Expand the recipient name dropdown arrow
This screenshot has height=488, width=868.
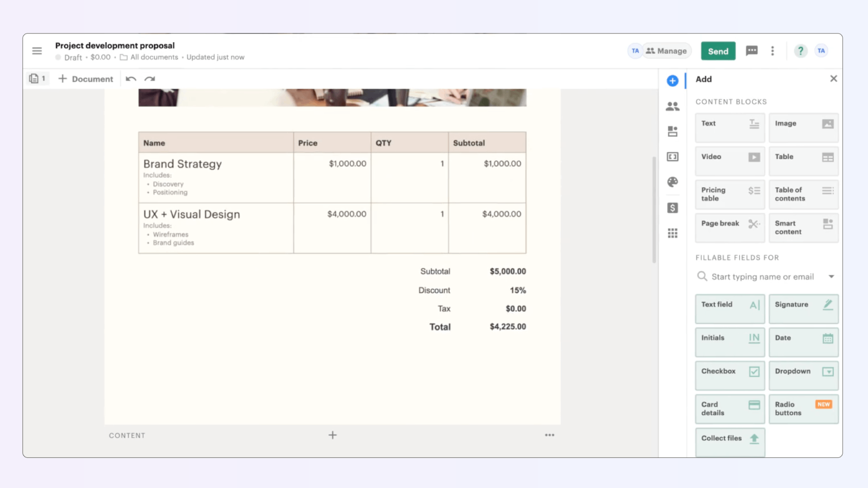(831, 277)
